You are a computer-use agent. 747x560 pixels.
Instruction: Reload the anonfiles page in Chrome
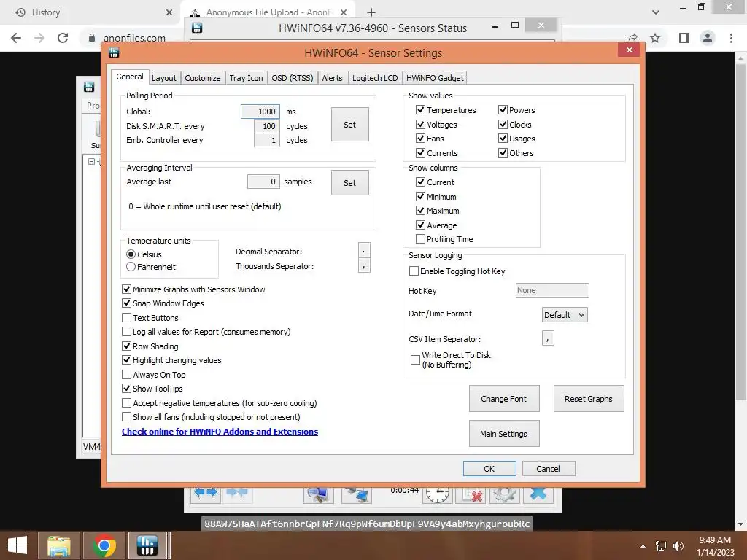tap(63, 38)
